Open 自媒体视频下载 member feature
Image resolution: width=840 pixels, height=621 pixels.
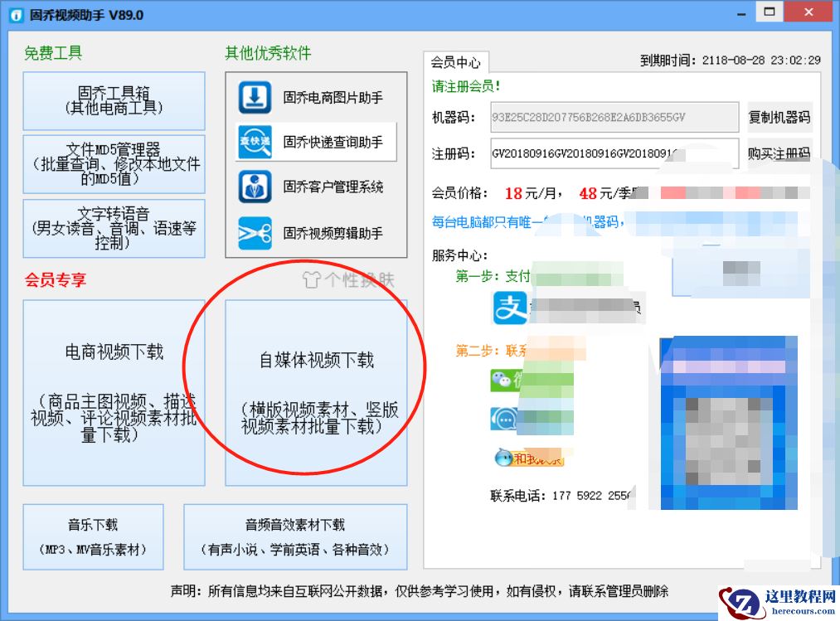(316, 393)
